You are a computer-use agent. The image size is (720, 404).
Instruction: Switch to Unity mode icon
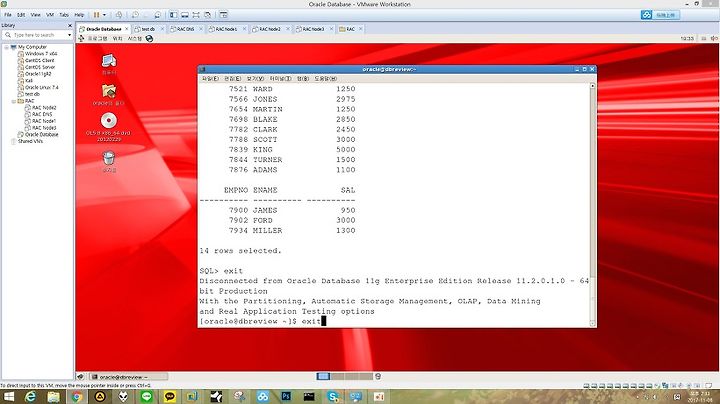tap(208, 15)
